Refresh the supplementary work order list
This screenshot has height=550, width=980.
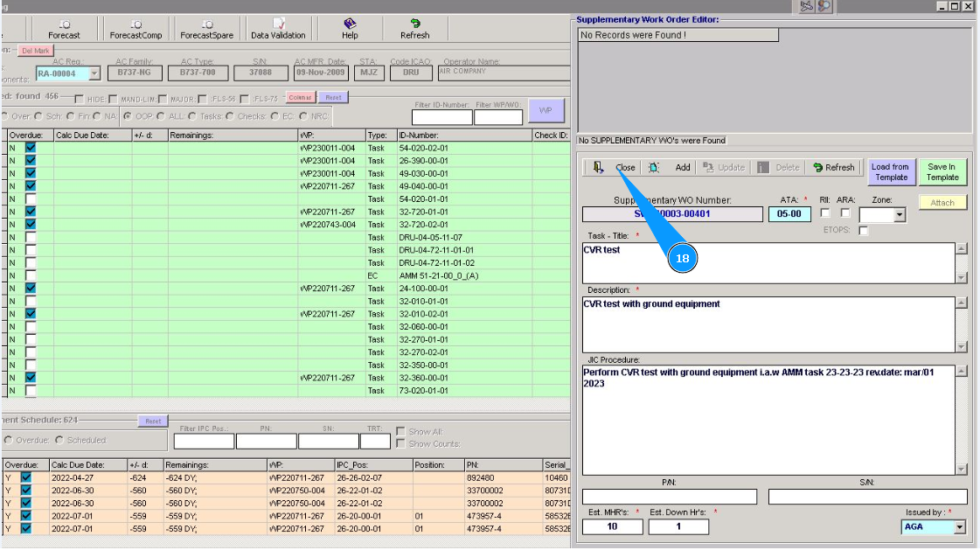click(833, 168)
